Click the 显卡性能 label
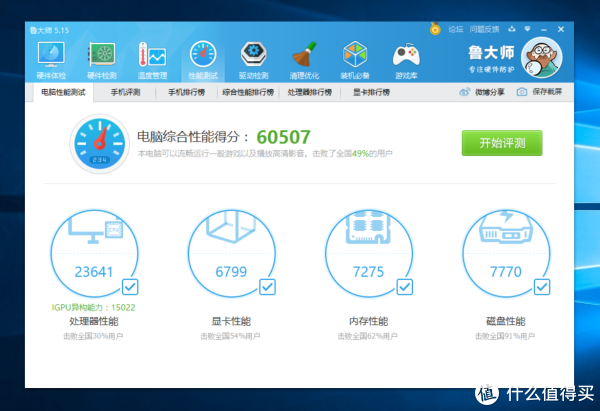This screenshot has height=411, width=600. 231,321
